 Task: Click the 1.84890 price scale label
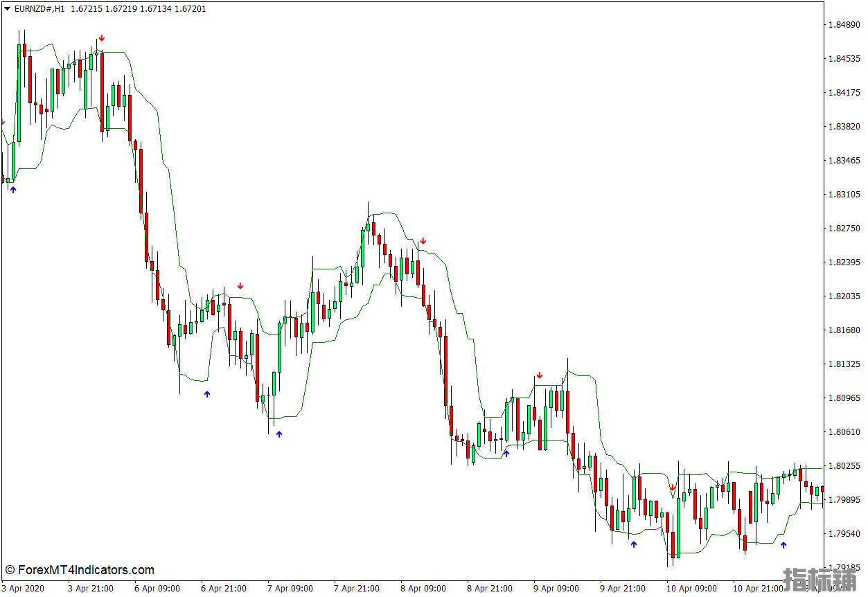(x=844, y=25)
